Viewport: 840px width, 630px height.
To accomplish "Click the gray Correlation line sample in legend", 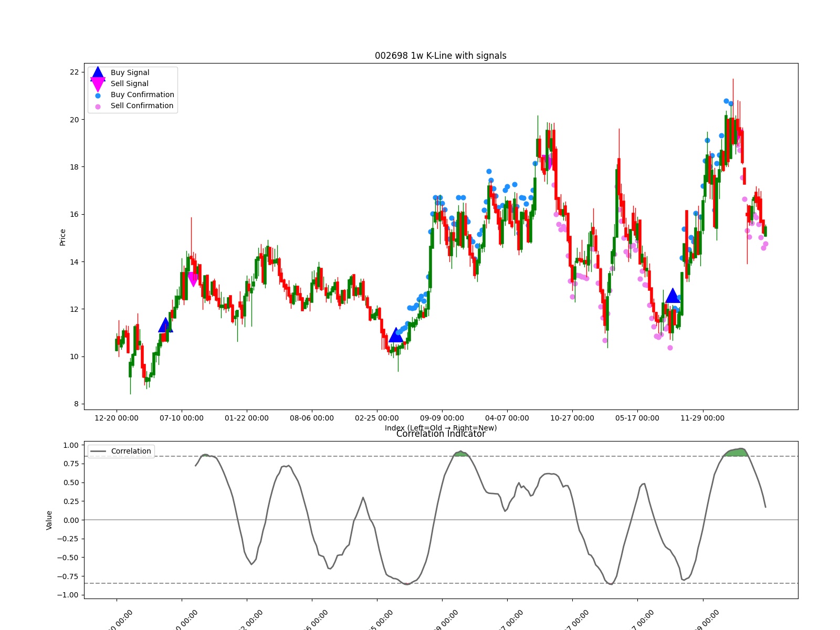I will tap(98, 451).
